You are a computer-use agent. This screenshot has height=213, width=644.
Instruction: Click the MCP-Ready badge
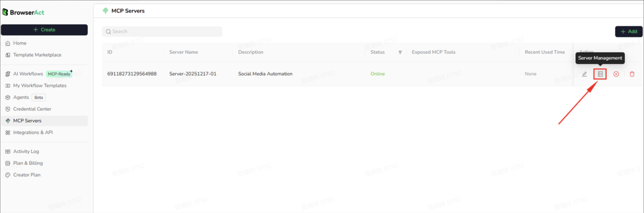coord(59,74)
